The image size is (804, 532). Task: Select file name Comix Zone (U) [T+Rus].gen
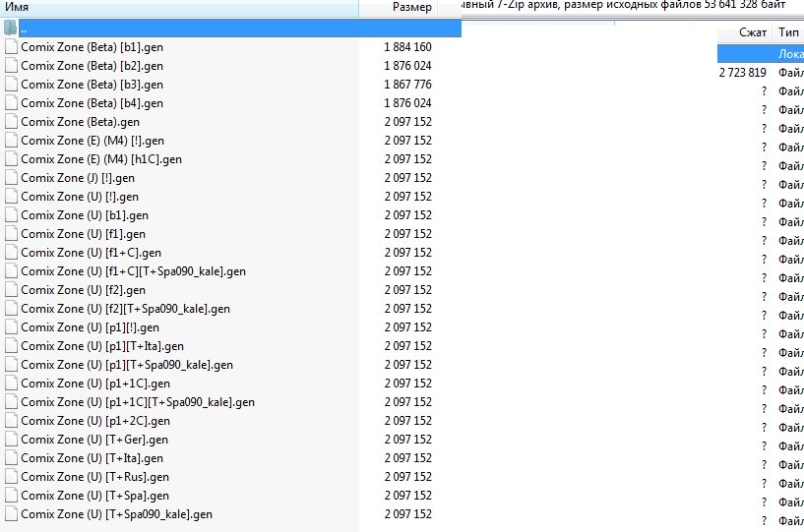[94, 477]
